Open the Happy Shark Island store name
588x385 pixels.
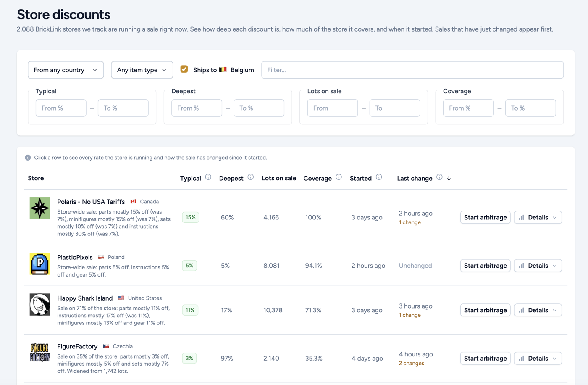click(x=85, y=298)
